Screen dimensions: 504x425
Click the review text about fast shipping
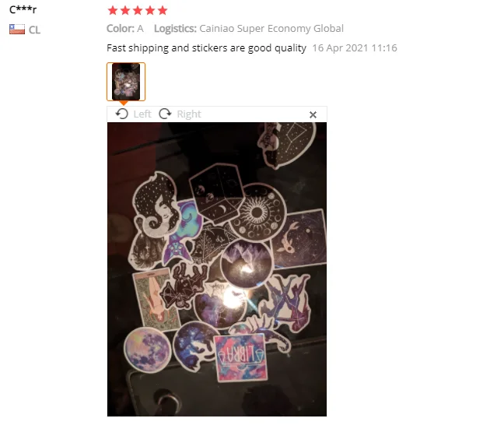(x=206, y=48)
